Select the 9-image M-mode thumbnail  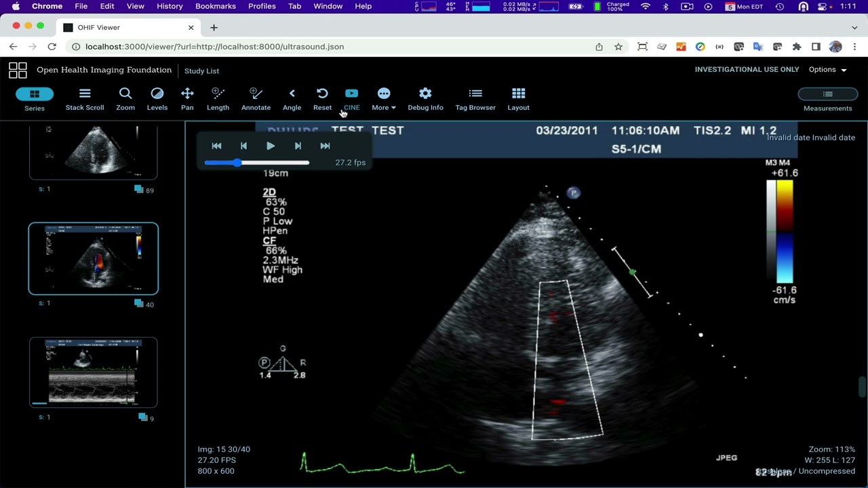pos(93,372)
